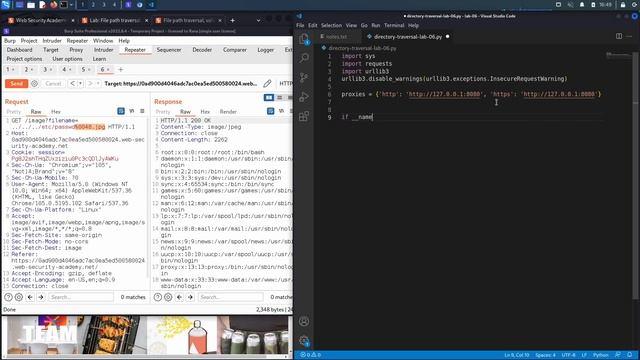Click Ln 9, Col 10 cursor position

click(516, 355)
